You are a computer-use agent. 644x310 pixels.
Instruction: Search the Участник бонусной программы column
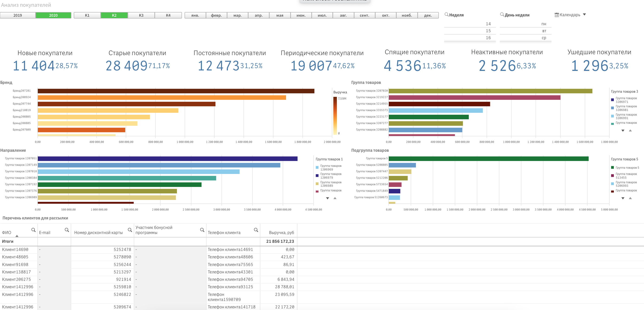(202, 230)
